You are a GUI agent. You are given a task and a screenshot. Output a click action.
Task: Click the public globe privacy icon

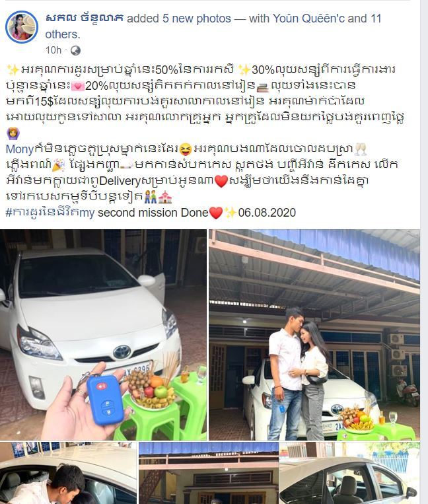[75, 50]
